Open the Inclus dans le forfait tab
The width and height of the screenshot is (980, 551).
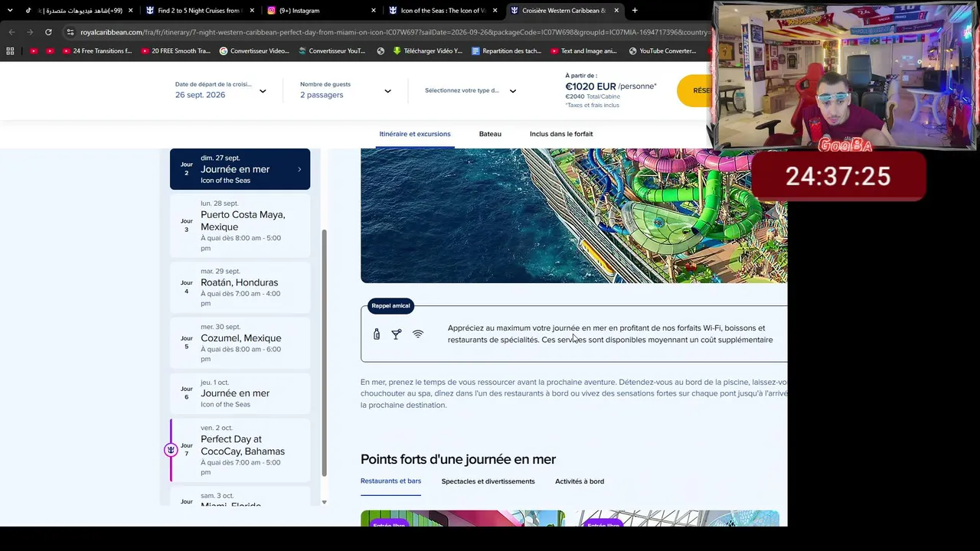tap(561, 134)
